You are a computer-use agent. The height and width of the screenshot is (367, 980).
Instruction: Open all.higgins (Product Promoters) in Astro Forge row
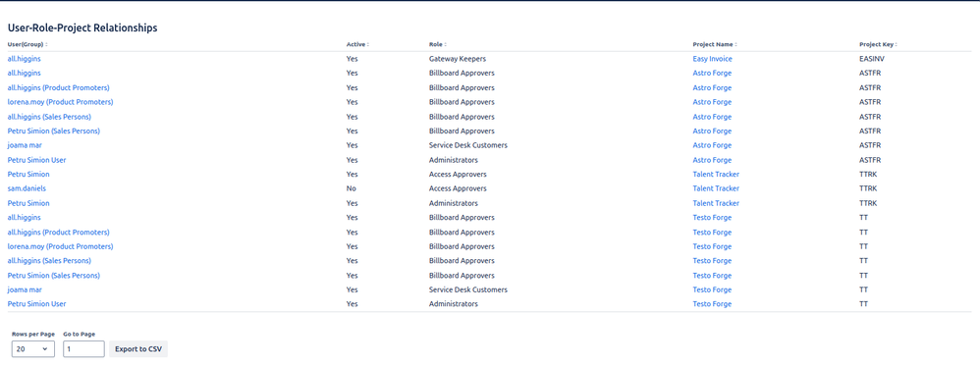(x=59, y=88)
